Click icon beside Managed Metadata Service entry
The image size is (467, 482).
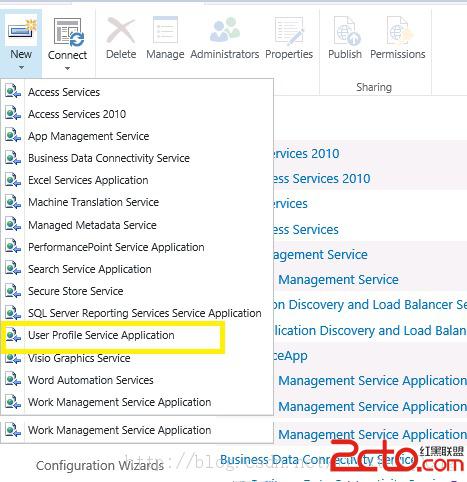pos(13,224)
